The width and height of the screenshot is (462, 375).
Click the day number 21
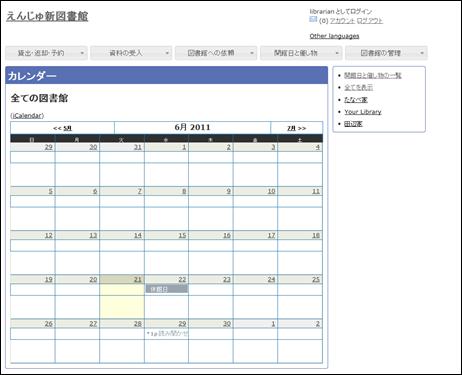pyautogui.click(x=138, y=279)
